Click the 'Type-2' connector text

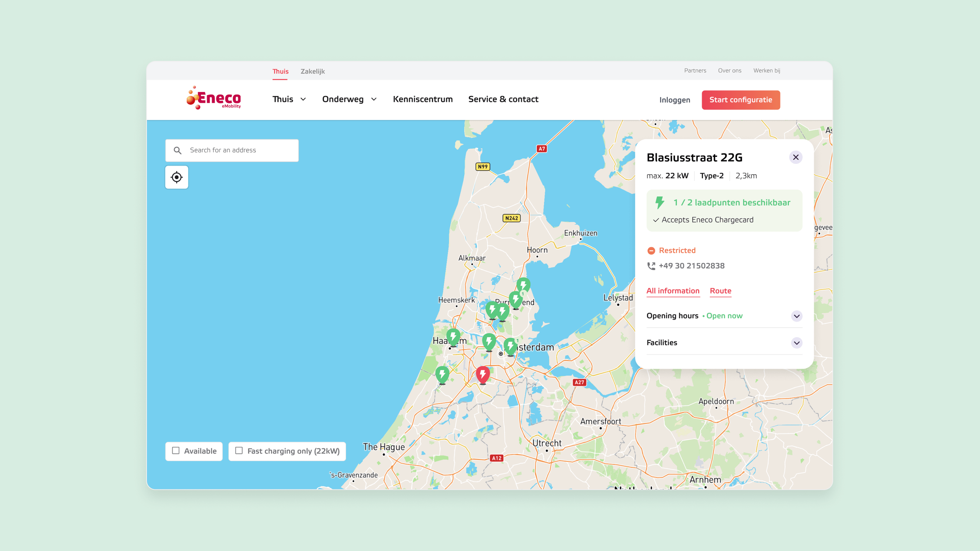pyautogui.click(x=711, y=176)
